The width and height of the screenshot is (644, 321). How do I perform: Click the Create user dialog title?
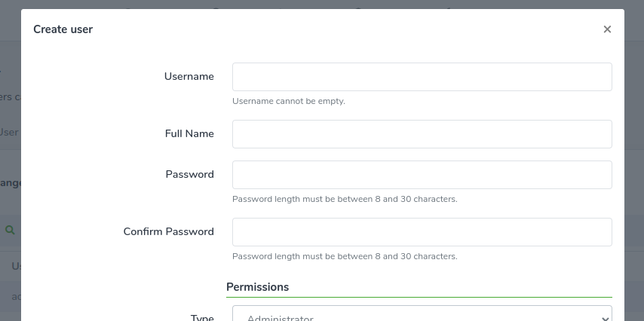63,29
